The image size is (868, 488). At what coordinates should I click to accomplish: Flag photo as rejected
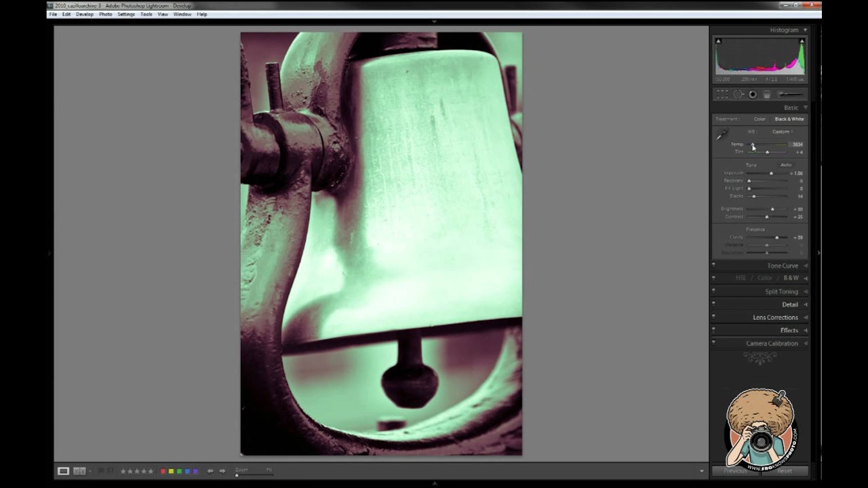tap(111, 471)
